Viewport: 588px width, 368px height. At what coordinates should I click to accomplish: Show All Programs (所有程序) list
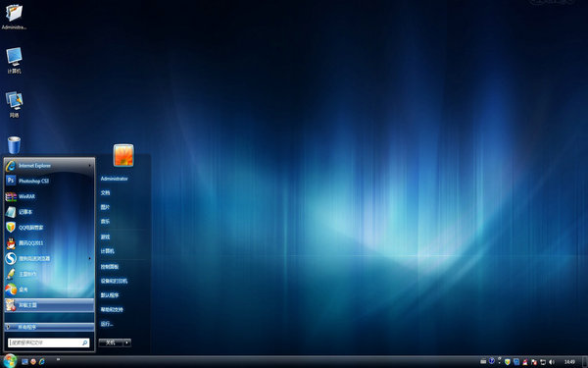49,327
